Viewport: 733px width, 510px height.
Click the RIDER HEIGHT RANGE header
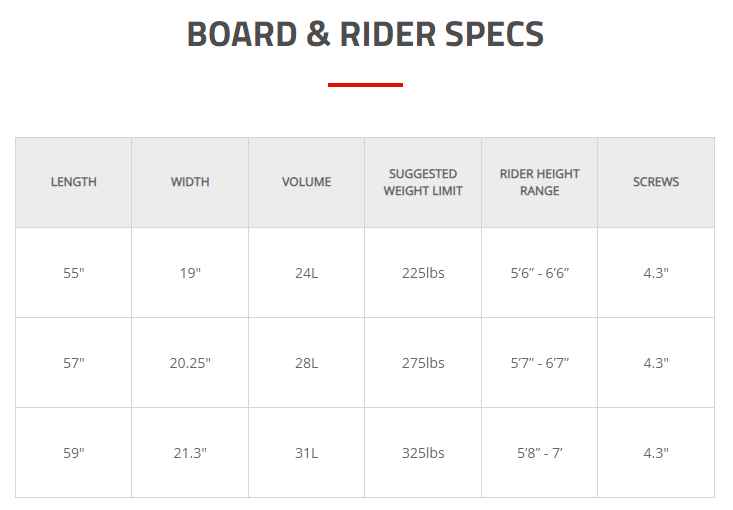(539, 182)
